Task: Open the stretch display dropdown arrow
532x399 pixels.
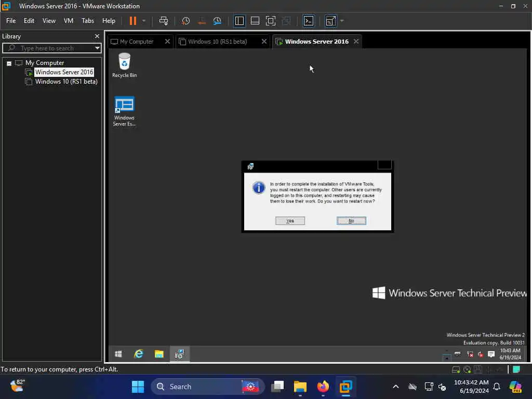Action: coord(342,21)
